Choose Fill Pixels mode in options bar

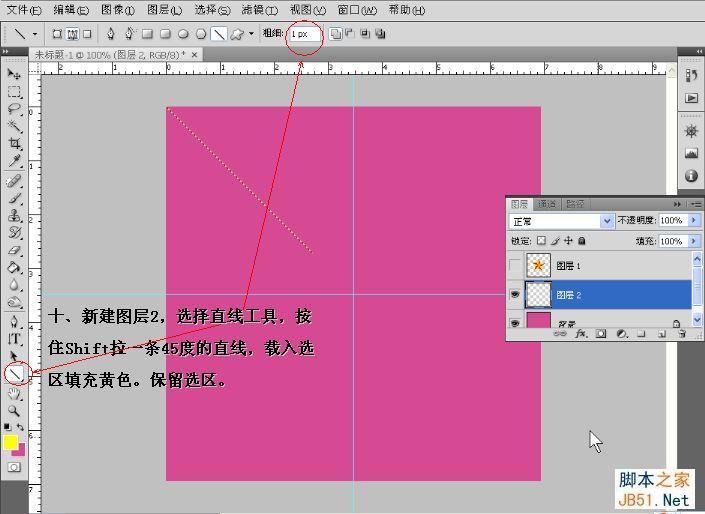tap(88, 34)
